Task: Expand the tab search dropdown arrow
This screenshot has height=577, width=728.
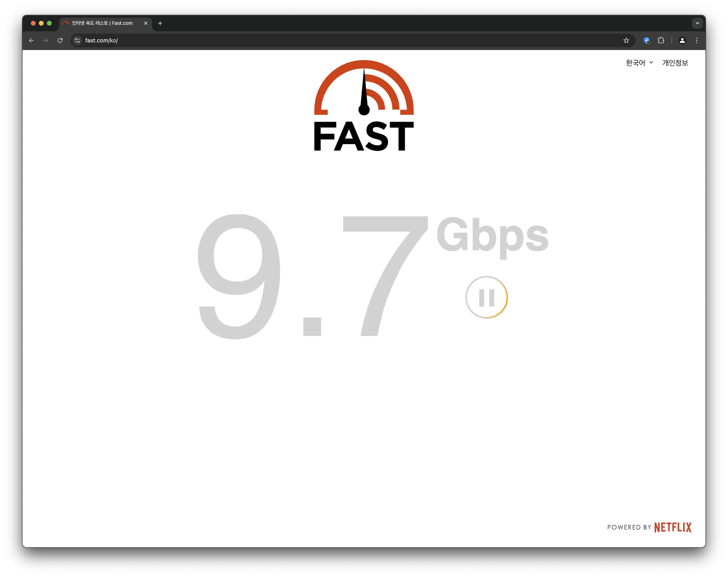Action: [x=698, y=23]
